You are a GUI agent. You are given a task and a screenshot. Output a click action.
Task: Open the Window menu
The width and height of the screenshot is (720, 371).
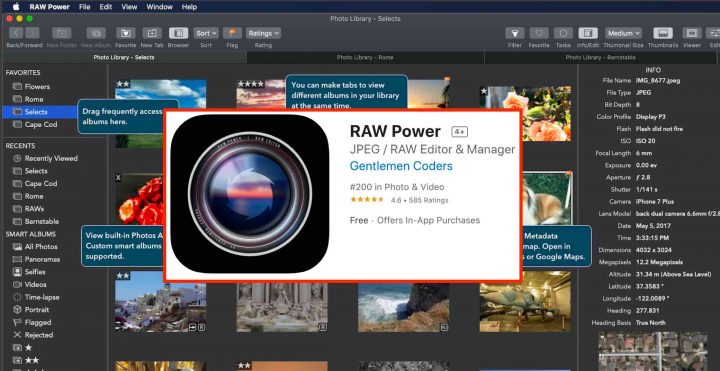159,7
